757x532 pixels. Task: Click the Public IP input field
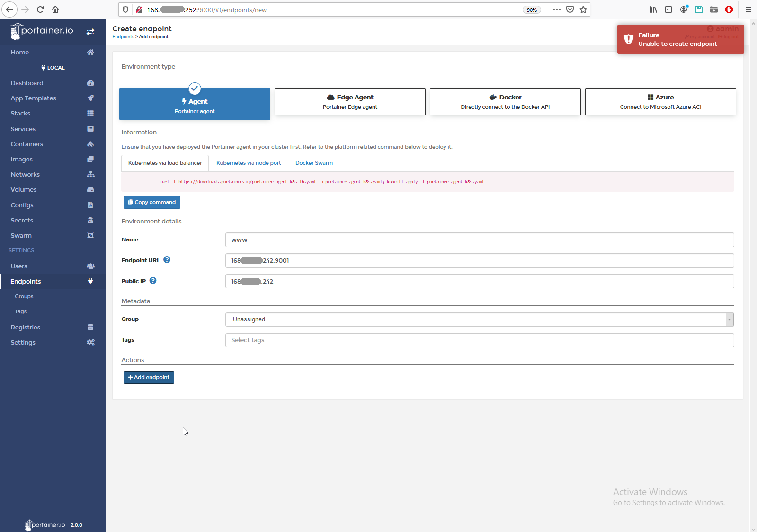(480, 281)
